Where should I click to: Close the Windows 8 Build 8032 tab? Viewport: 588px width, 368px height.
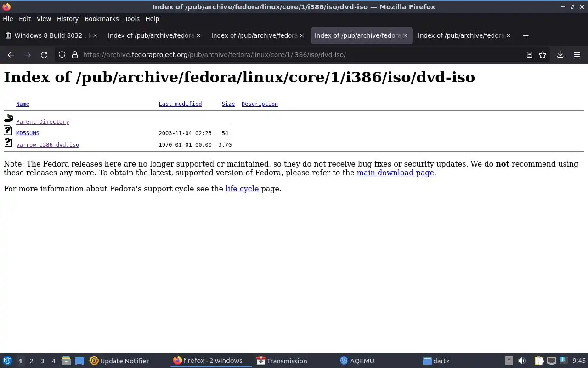[x=95, y=35]
